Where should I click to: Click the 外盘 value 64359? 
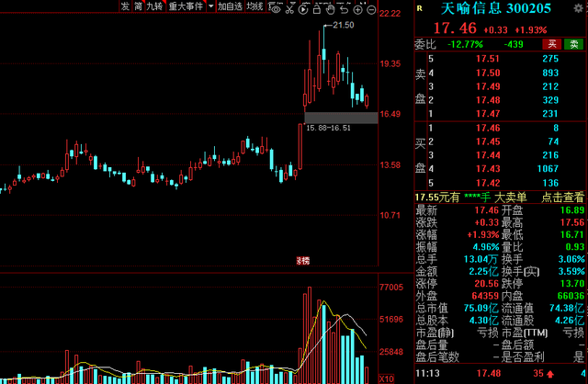pyautogui.click(x=485, y=296)
